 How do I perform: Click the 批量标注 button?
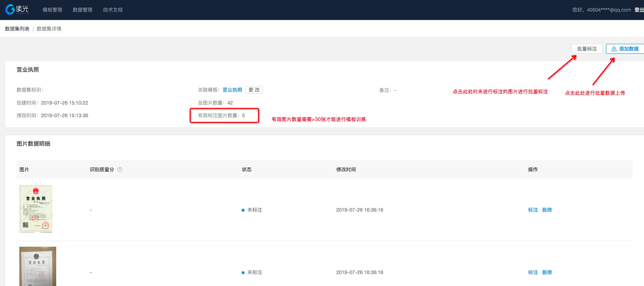coord(587,49)
